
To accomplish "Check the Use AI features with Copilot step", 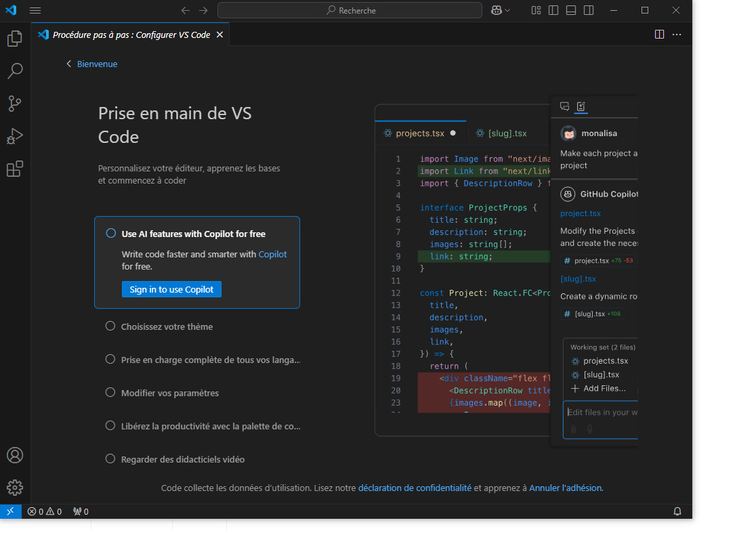I will [111, 233].
